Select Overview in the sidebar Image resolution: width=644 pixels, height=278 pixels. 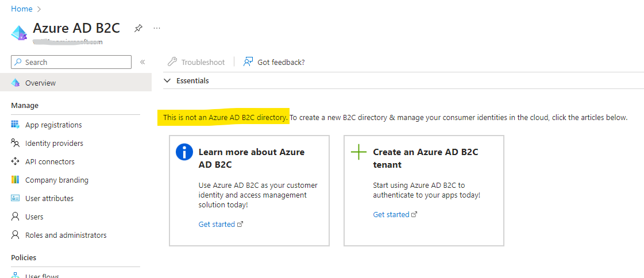point(76,83)
